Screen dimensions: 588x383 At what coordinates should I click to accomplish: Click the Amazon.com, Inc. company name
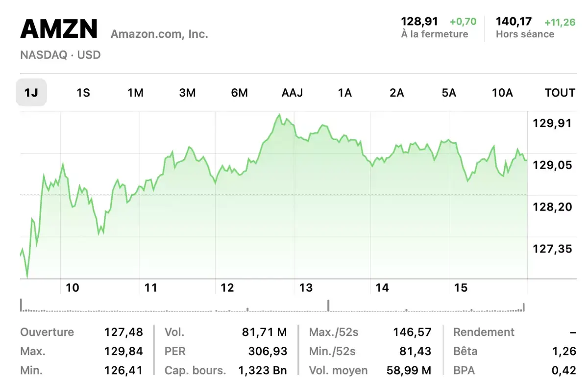pos(159,34)
